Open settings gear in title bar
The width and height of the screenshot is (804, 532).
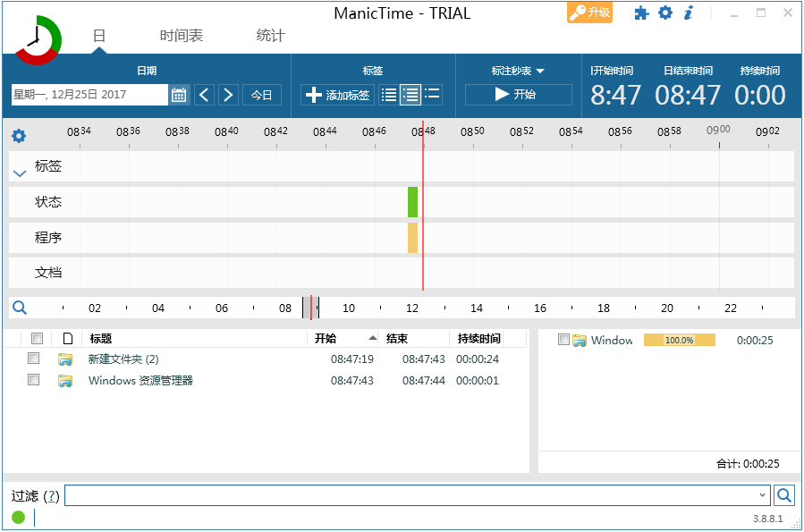click(665, 13)
